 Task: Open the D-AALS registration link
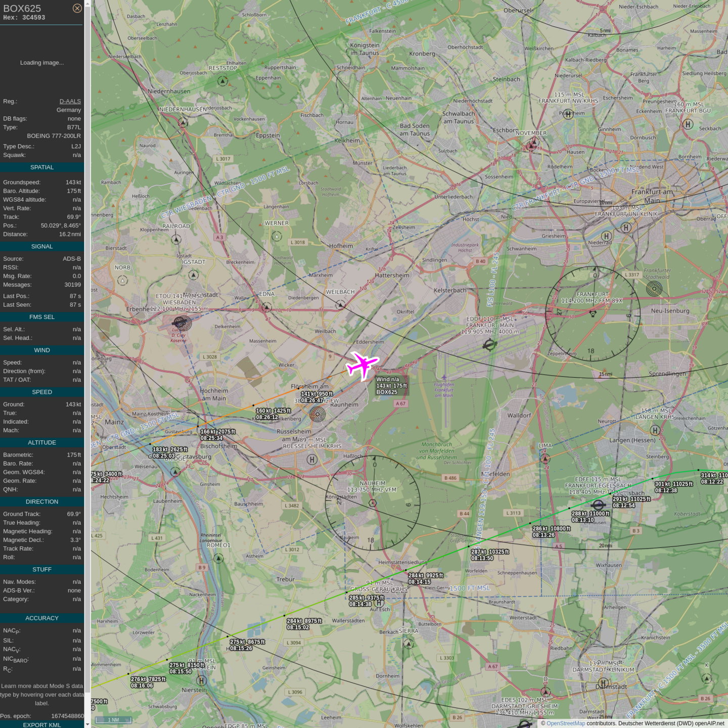click(x=70, y=101)
